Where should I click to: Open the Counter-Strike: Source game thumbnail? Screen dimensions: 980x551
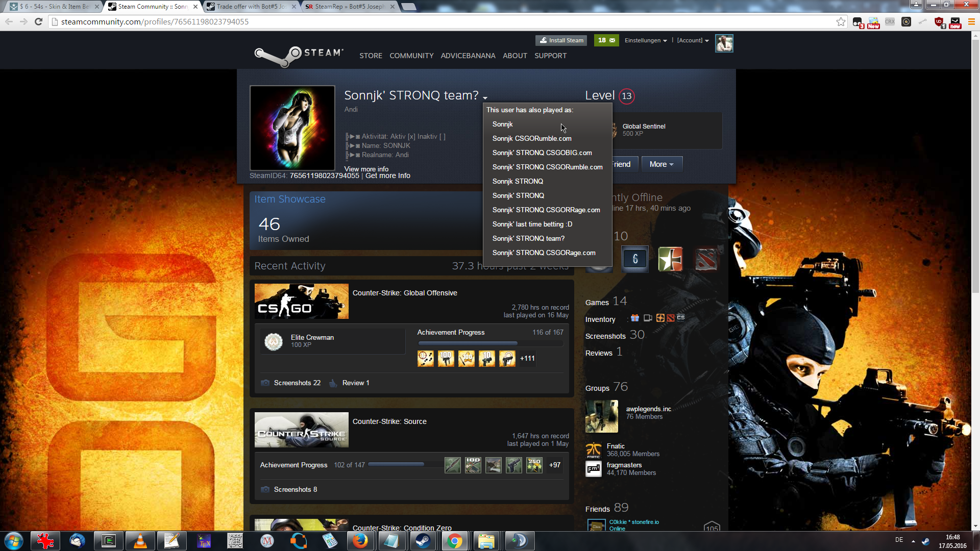(x=302, y=430)
